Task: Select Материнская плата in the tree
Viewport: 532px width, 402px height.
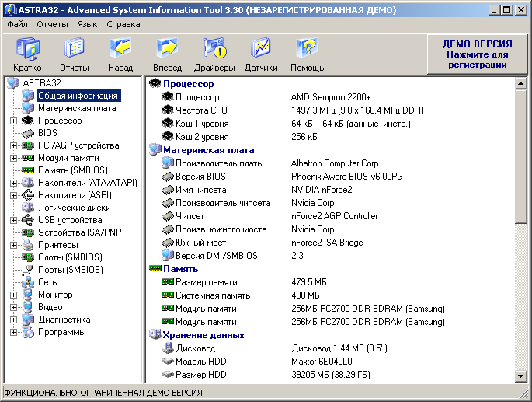Action: click(x=77, y=108)
